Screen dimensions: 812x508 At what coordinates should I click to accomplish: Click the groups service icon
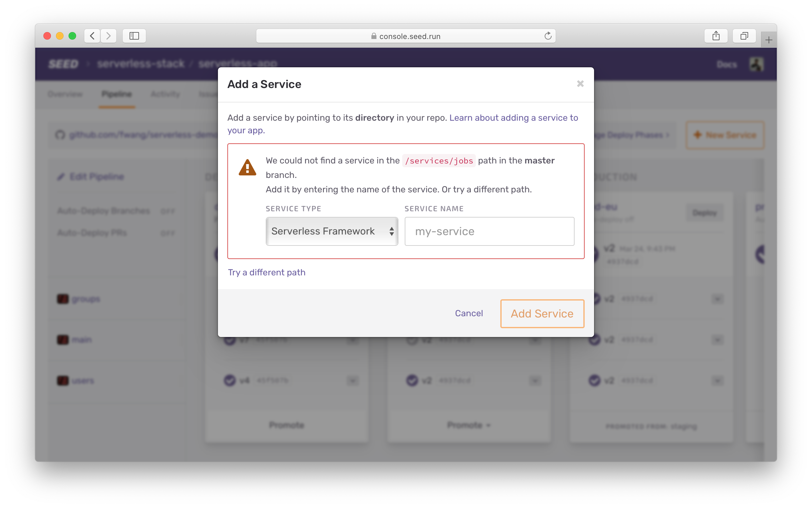click(x=63, y=298)
